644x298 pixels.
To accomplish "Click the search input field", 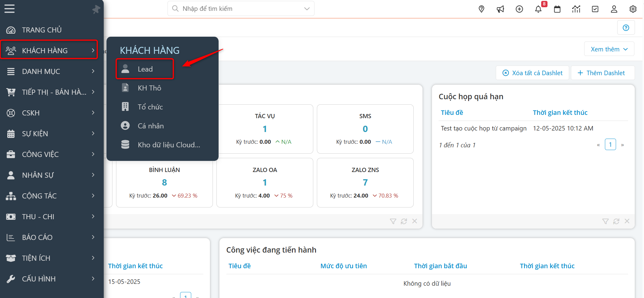I will [238, 9].
